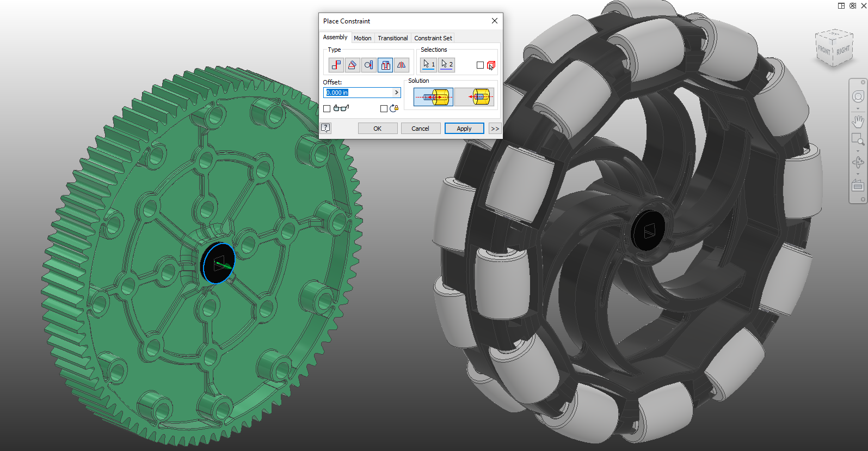The width and height of the screenshot is (868, 451).
Task: Switch to the Transitional tab
Action: point(393,38)
